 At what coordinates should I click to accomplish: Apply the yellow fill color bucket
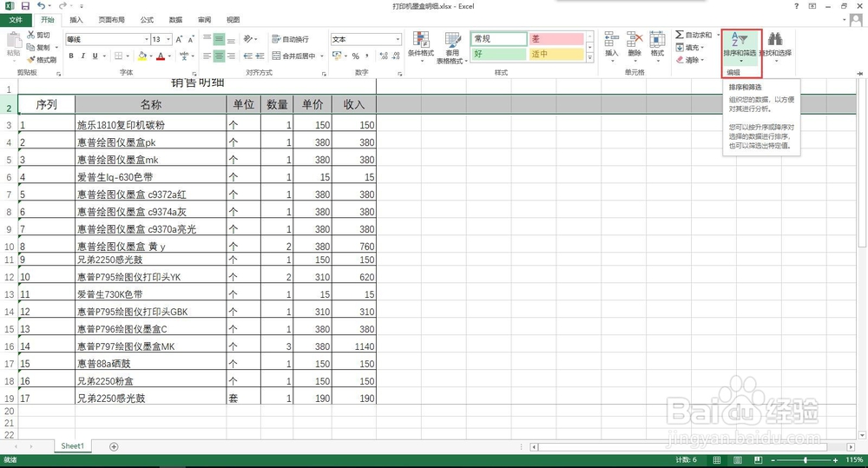pyautogui.click(x=142, y=56)
